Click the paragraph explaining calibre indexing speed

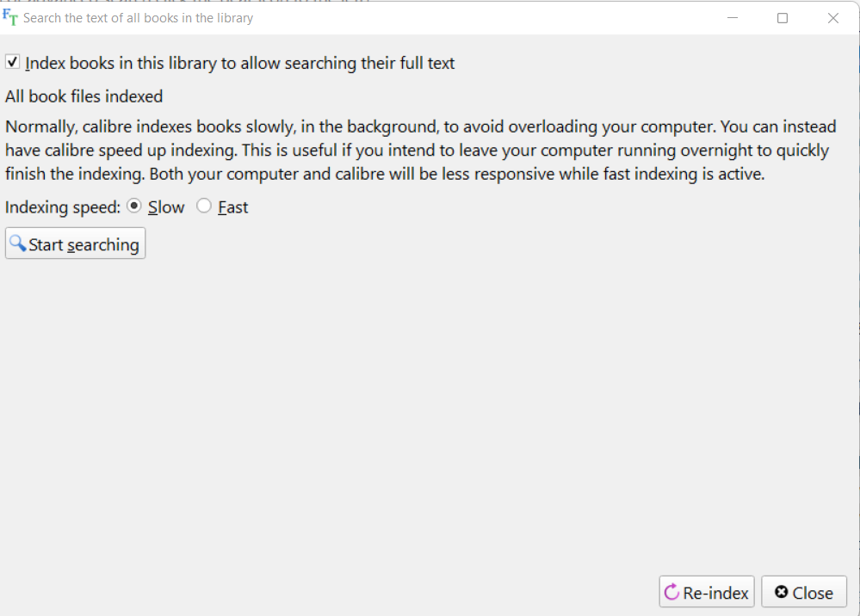[420, 151]
